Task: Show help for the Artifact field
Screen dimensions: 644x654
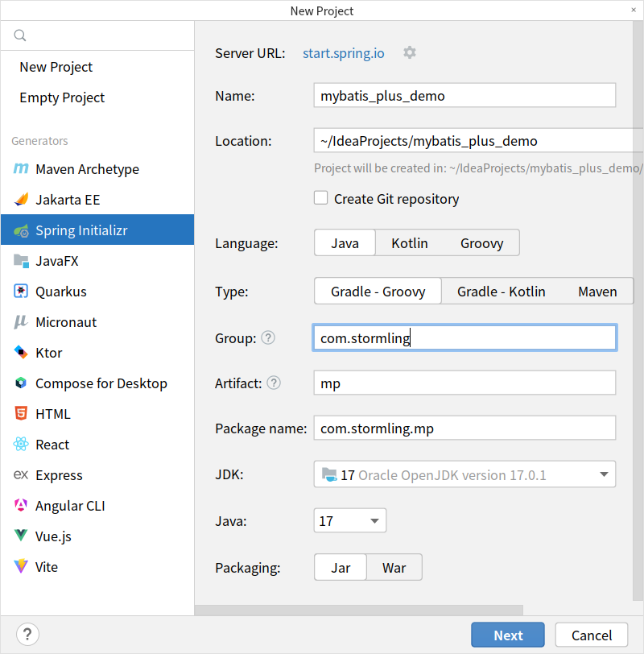Action: pyautogui.click(x=274, y=383)
